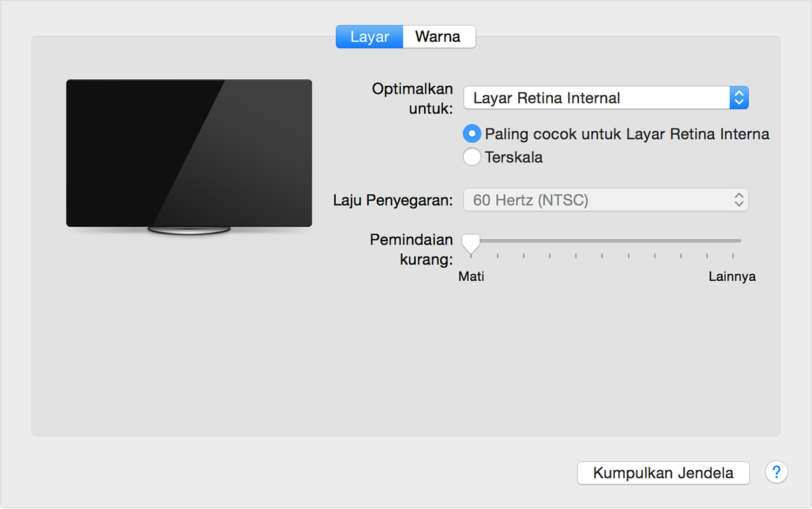This screenshot has height=509, width=812.
Task: Click the Kumpulkan Jendela button
Action: click(663, 473)
